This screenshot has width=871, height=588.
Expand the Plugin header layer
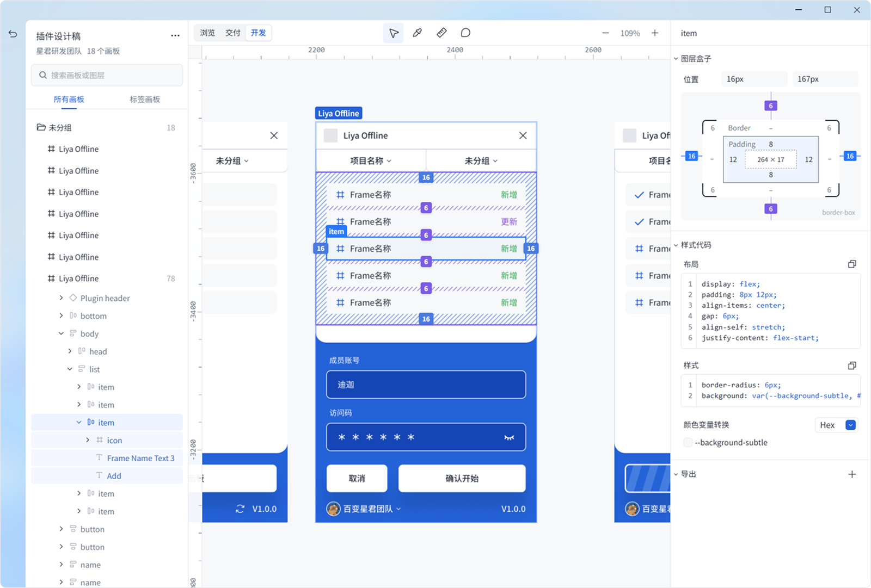coord(61,298)
